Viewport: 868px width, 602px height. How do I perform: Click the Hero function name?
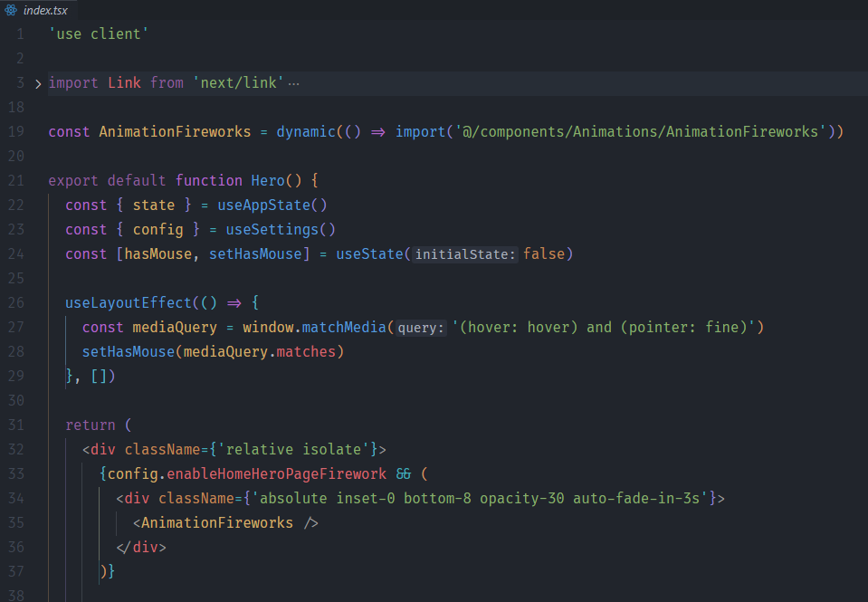[x=268, y=180]
